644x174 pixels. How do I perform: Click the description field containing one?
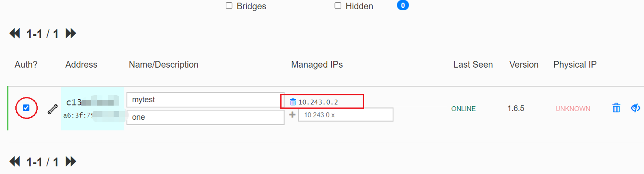205,117
